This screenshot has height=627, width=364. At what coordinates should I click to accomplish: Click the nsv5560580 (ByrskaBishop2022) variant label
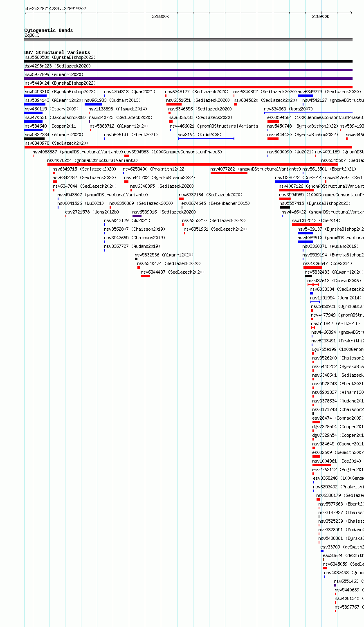click(60, 57)
